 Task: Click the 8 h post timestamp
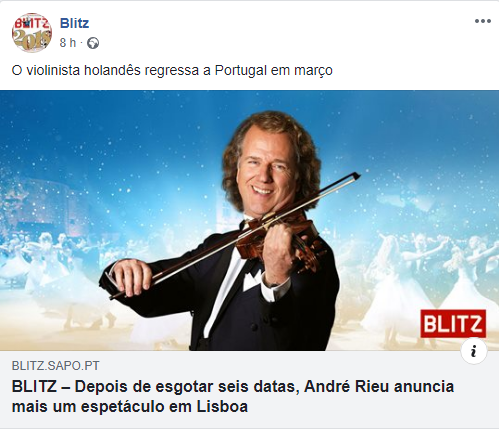tap(68, 43)
